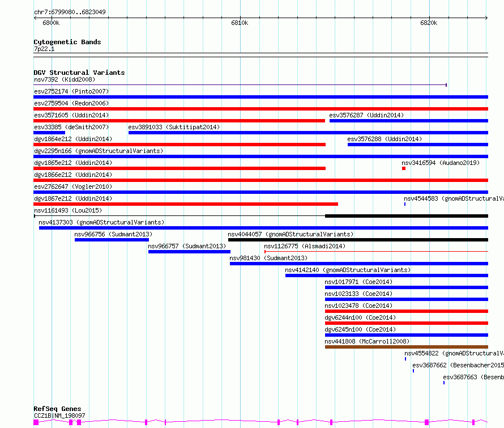The width and height of the screenshot is (504, 428).
Task: Open esv3576287 (Uddin2014) variant label
Action: (x=366, y=115)
